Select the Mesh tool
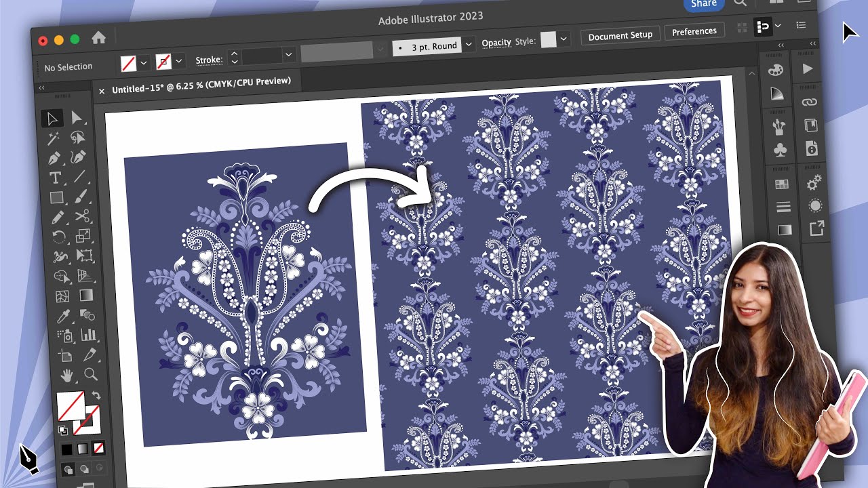Screen dimensions: 868x488 (62, 297)
